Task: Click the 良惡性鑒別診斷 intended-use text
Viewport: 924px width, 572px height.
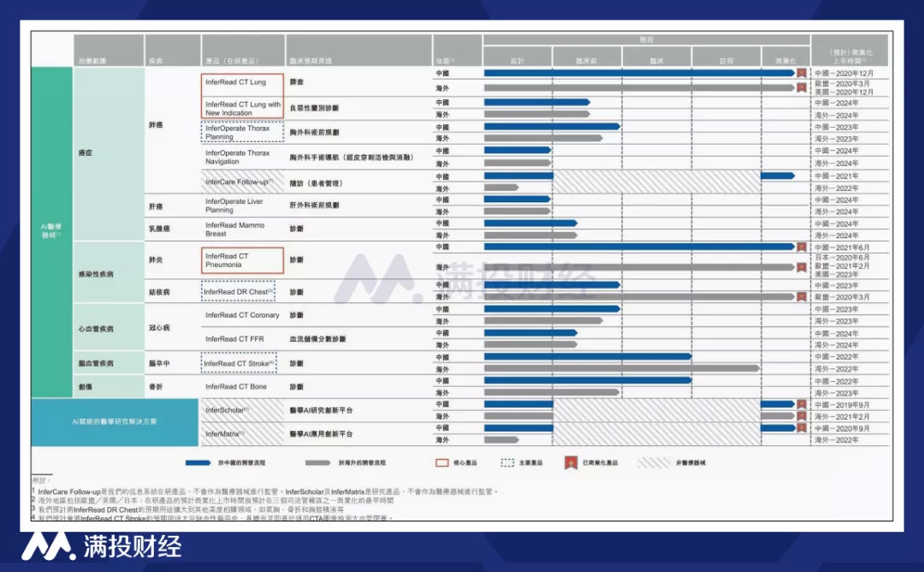Action: (314, 108)
